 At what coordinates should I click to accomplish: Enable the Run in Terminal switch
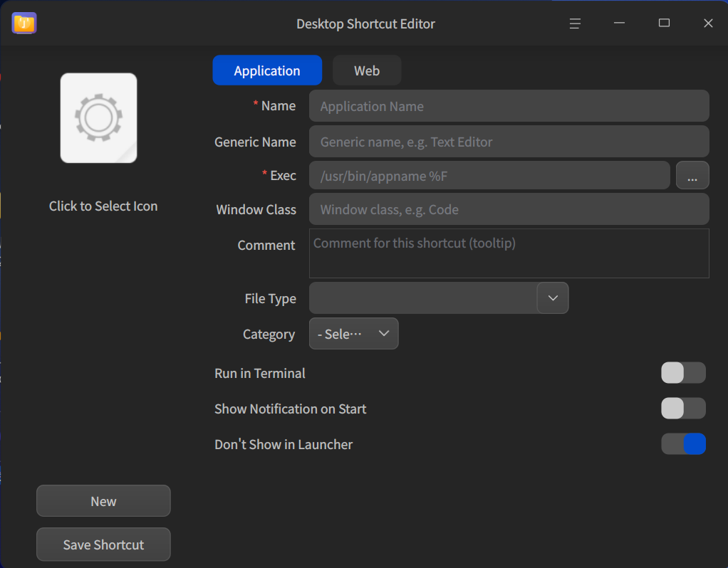coord(683,373)
